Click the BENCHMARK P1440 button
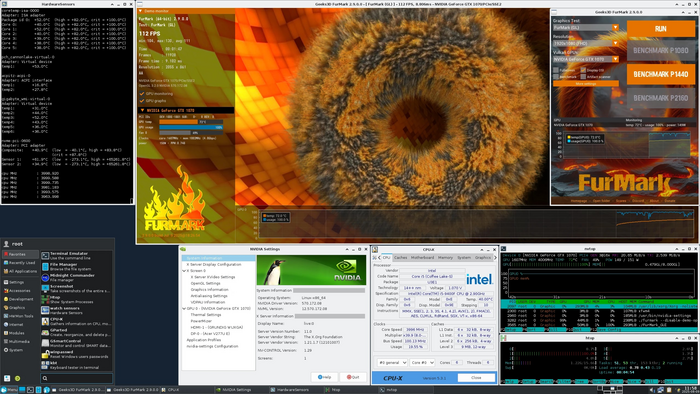This screenshot has height=394, width=700. pos(660,74)
